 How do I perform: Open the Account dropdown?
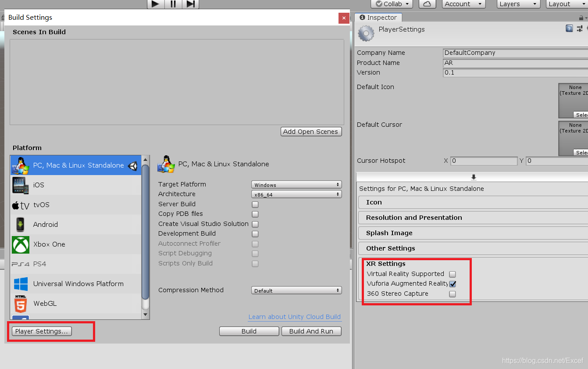click(463, 4)
